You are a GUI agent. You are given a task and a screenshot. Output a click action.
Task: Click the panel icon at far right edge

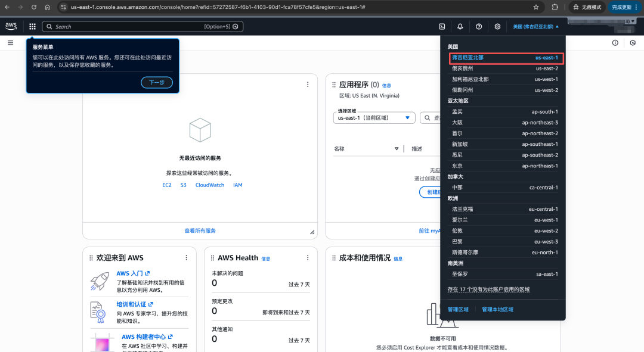click(x=633, y=43)
